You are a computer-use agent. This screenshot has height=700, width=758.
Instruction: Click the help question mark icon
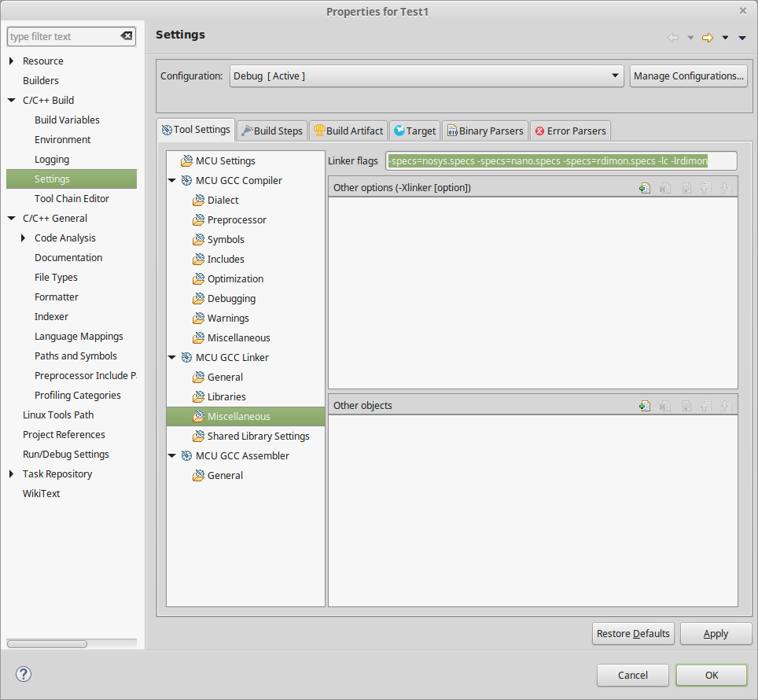click(x=24, y=674)
